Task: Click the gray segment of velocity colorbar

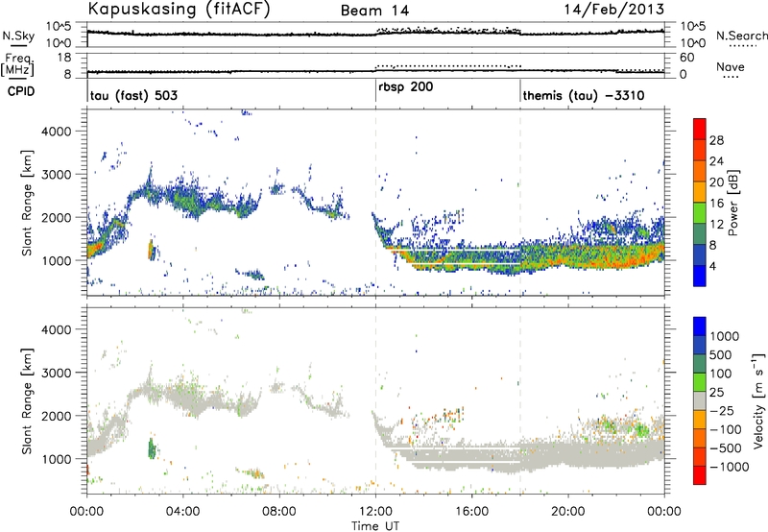Action: pyautogui.click(x=700, y=401)
